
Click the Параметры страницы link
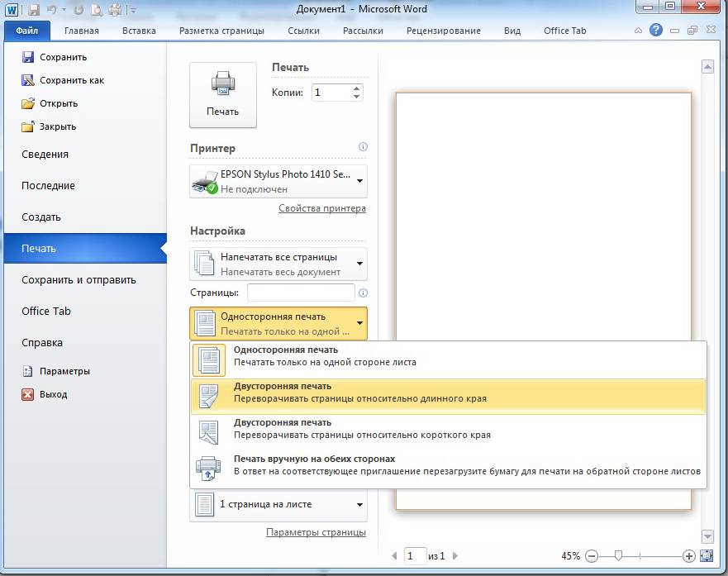[x=316, y=532]
